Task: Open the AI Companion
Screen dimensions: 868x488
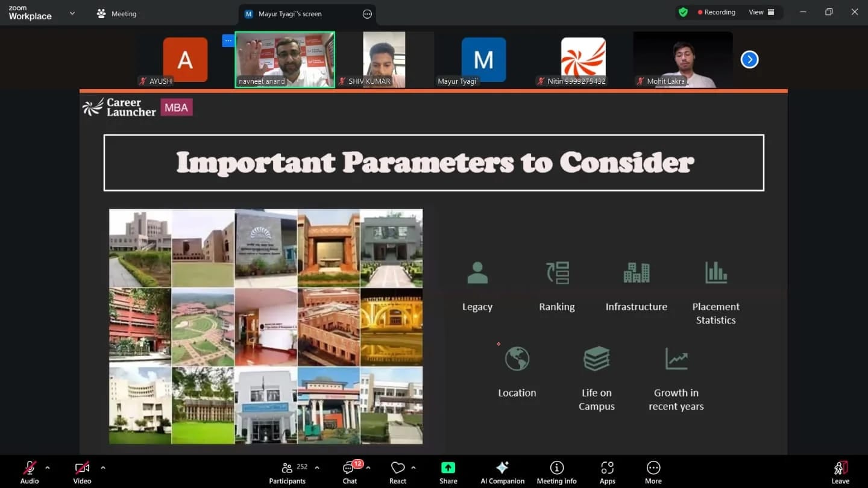Action: point(502,472)
